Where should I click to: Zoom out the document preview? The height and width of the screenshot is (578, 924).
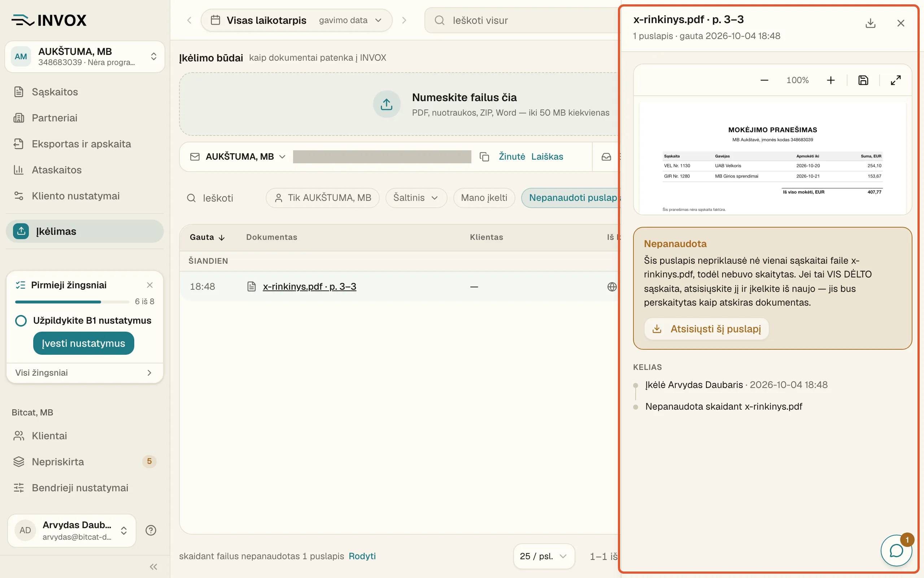coord(764,80)
